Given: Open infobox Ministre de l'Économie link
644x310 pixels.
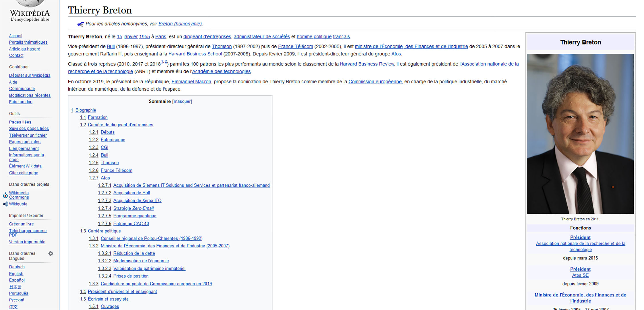Looking at the screenshot, I should 580,298.
